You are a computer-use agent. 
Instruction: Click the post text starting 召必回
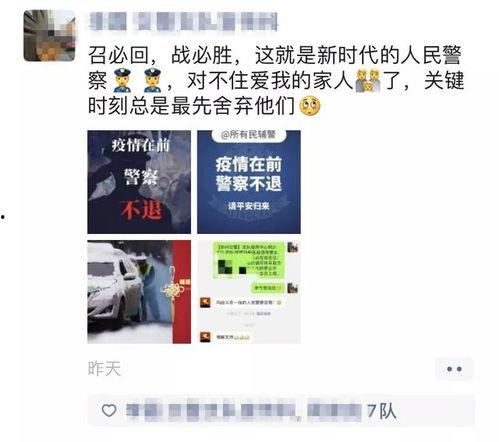pos(276,80)
